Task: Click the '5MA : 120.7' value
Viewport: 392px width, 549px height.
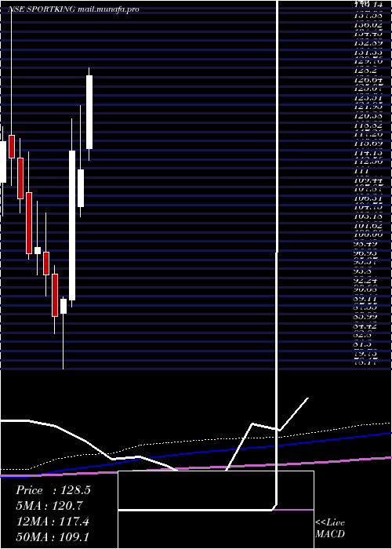Action: point(51,506)
